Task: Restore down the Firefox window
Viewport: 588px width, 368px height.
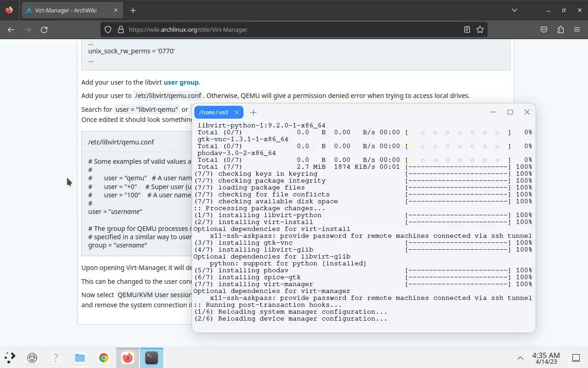Action: pos(564,10)
